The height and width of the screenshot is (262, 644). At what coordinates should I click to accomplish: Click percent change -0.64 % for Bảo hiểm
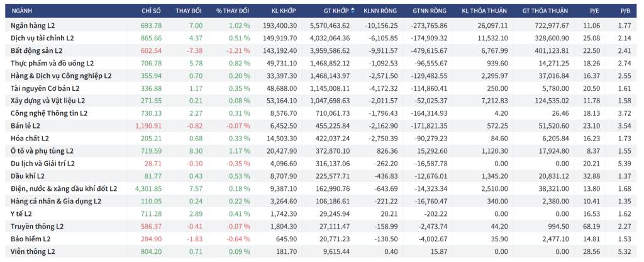pyautogui.click(x=238, y=239)
